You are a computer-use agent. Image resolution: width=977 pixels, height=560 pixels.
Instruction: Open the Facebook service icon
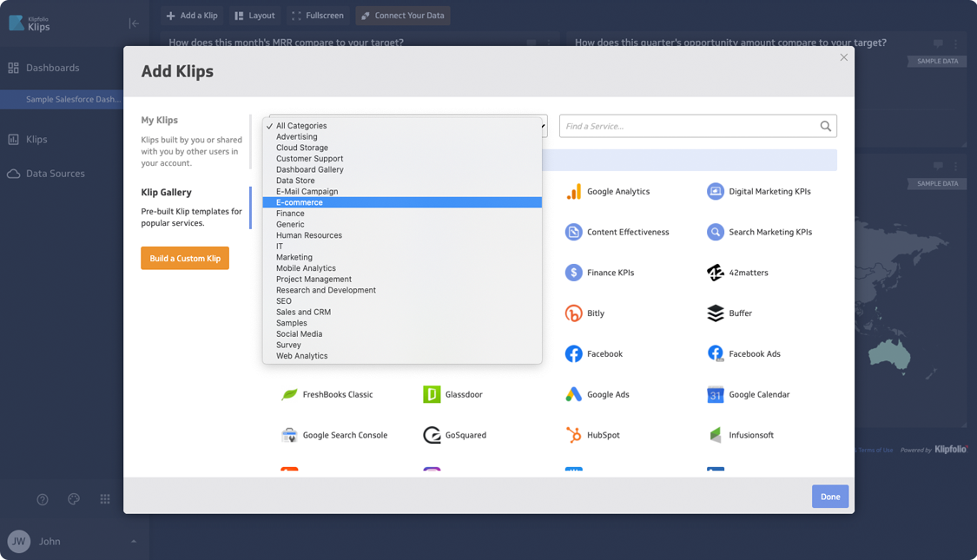pos(573,354)
